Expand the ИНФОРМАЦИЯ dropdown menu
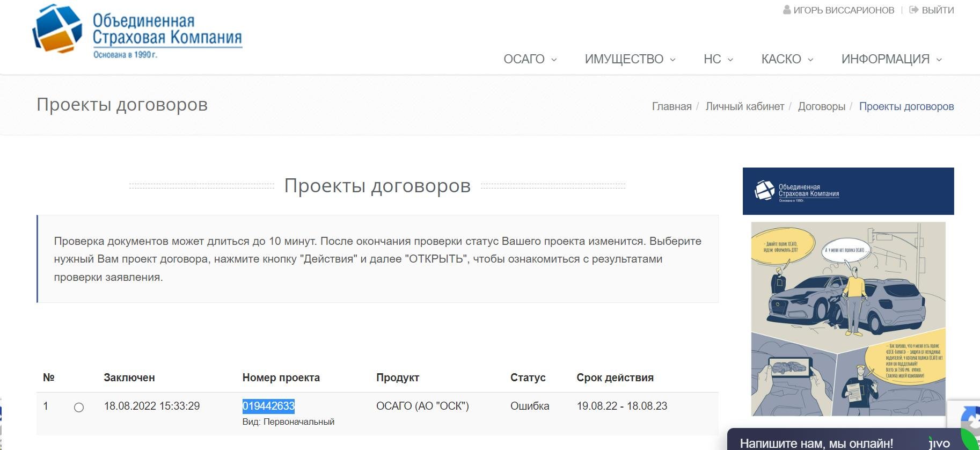 pos(891,59)
